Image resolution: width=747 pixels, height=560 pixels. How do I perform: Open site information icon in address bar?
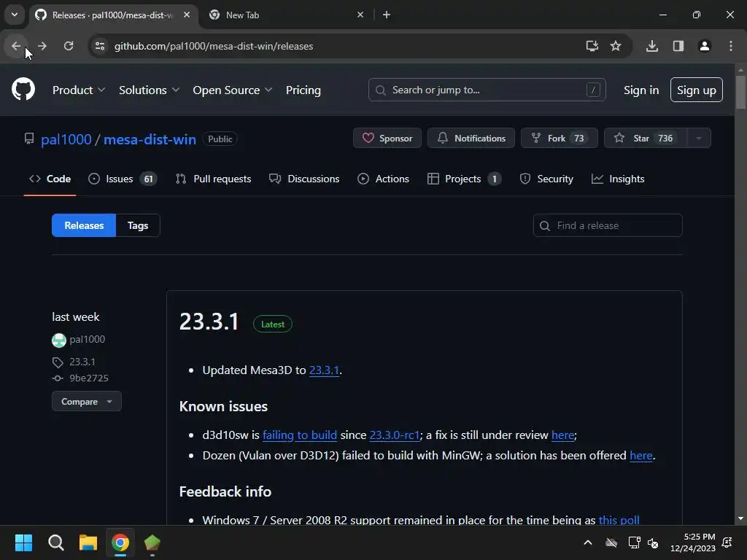point(100,46)
